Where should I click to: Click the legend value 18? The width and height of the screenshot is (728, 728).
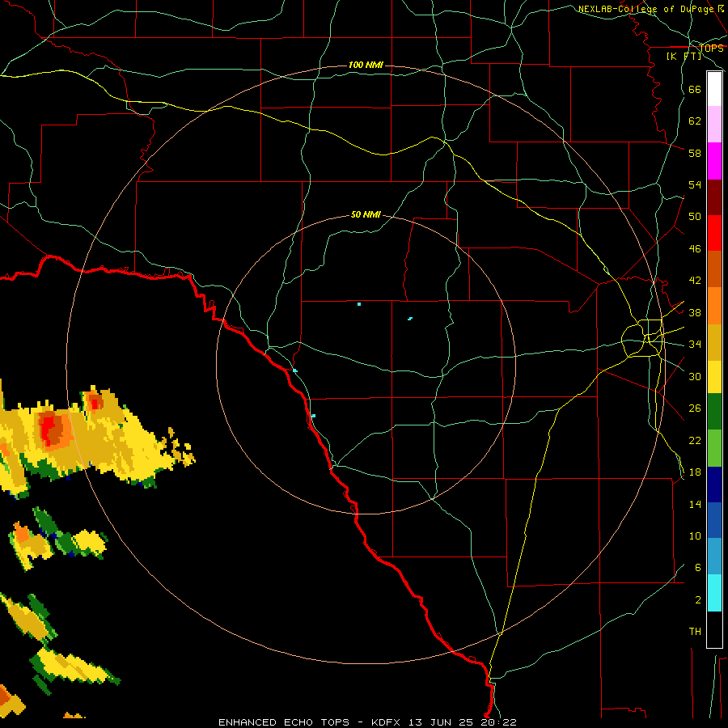[x=695, y=472]
